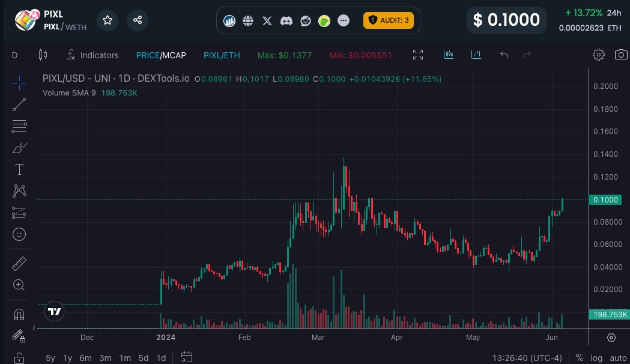The height and width of the screenshot is (364, 630).
Task: Click the $ 0.1000 price box
Action: click(x=506, y=20)
